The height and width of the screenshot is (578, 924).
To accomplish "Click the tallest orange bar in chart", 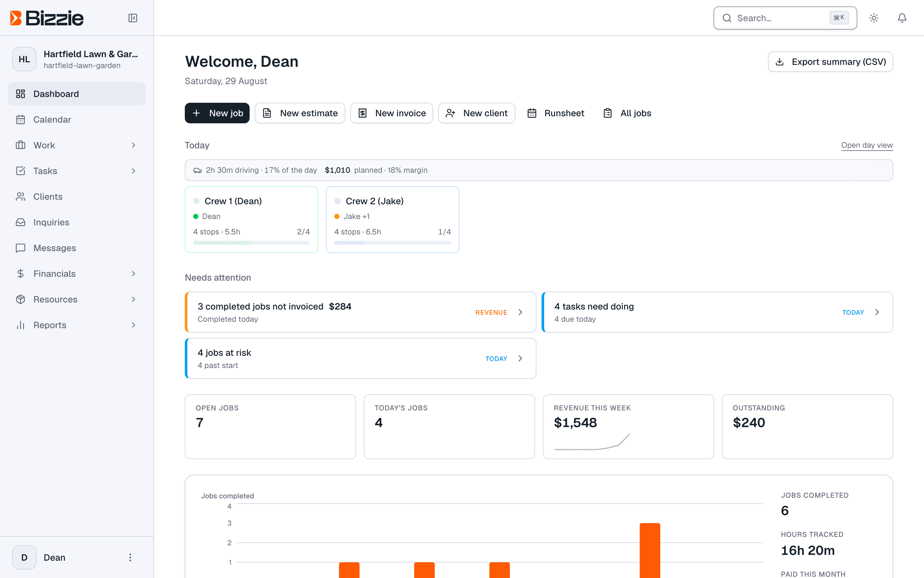I will tap(650, 550).
